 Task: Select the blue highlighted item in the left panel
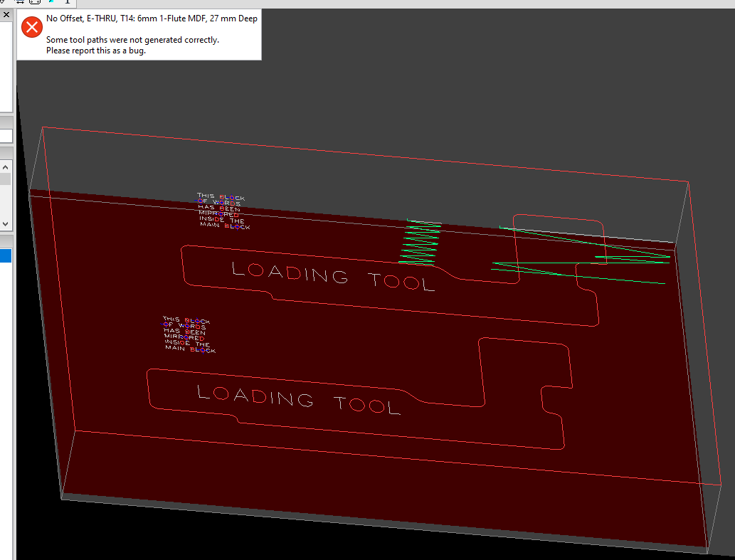coord(6,256)
